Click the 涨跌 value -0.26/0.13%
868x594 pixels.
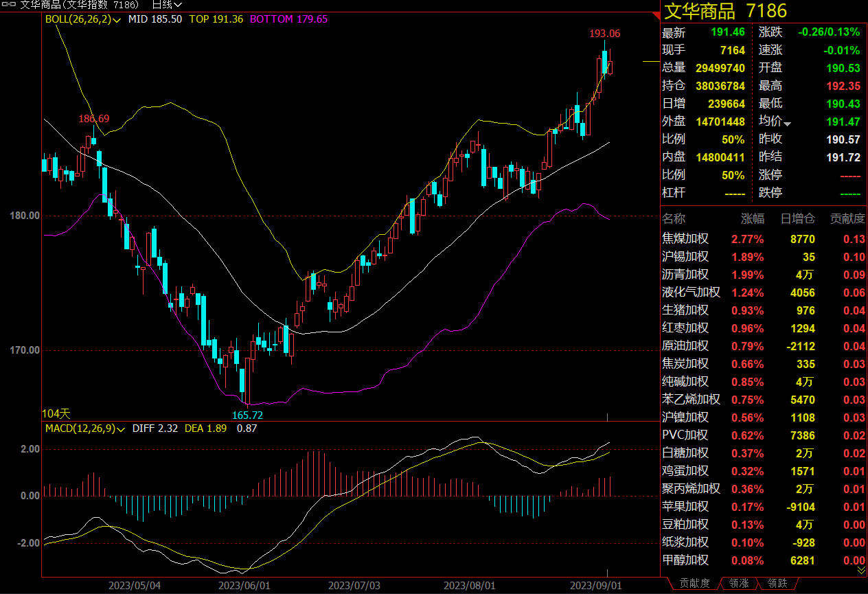point(829,32)
